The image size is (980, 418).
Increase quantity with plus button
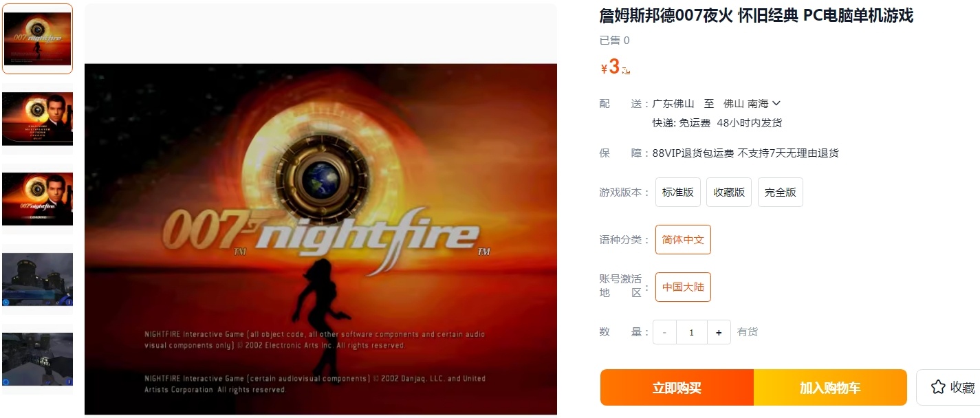(x=719, y=332)
